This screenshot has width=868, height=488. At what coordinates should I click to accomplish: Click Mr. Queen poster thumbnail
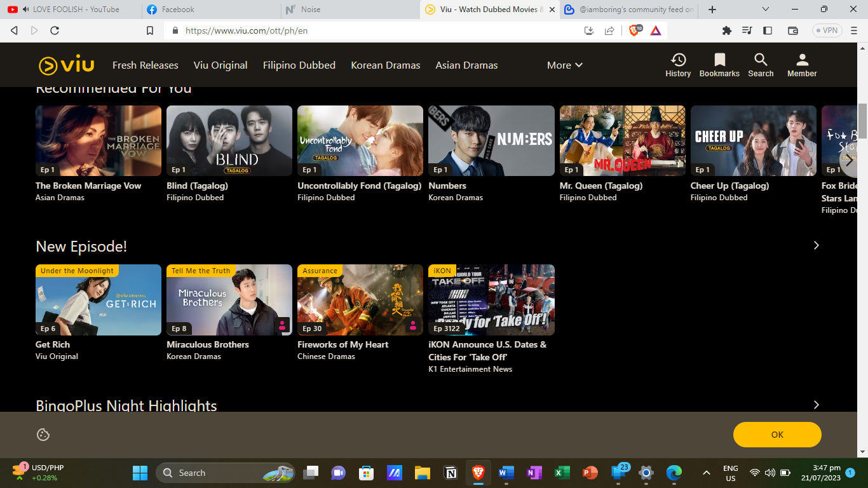point(623,140)
